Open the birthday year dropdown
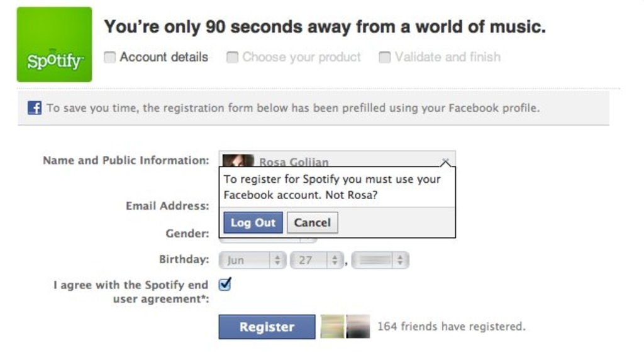 point(380,260)
